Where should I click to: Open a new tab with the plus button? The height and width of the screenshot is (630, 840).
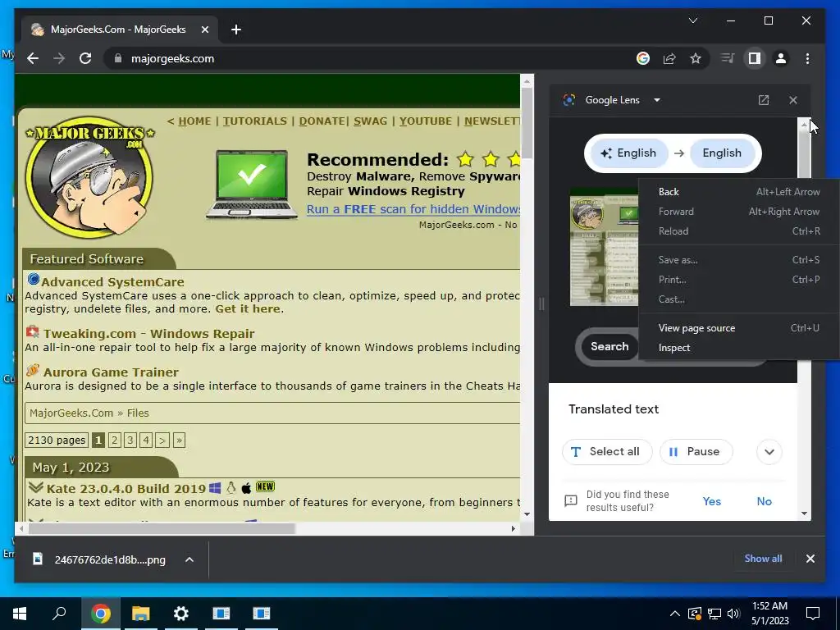pyautogui.click(x=236, y=30)
